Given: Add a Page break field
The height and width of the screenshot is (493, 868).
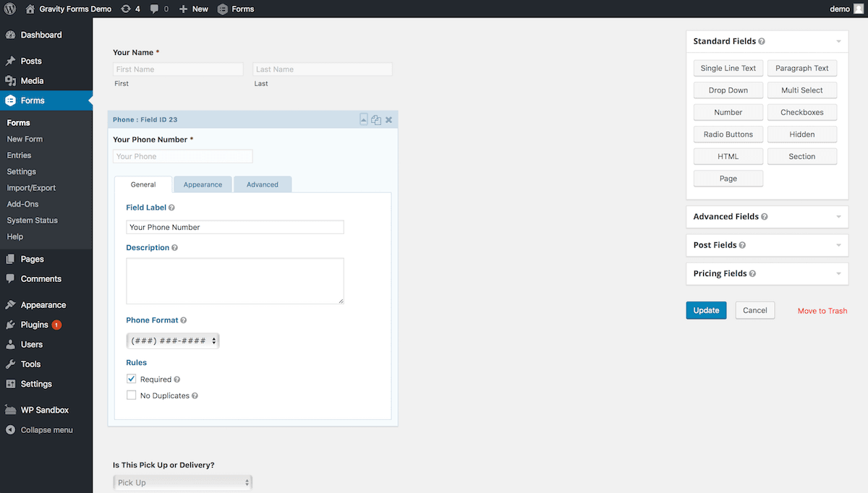Looking at the screenshot, I should point(728,179).
